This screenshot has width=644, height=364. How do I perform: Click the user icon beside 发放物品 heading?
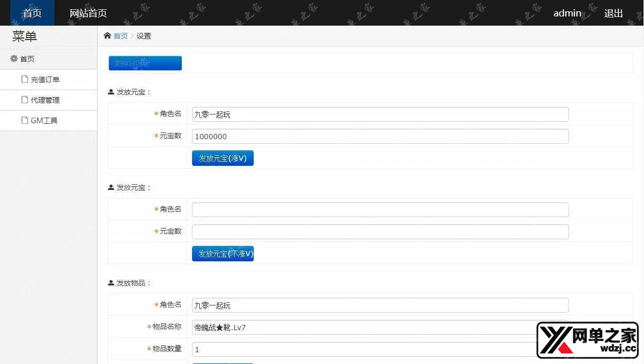(111, 283)
